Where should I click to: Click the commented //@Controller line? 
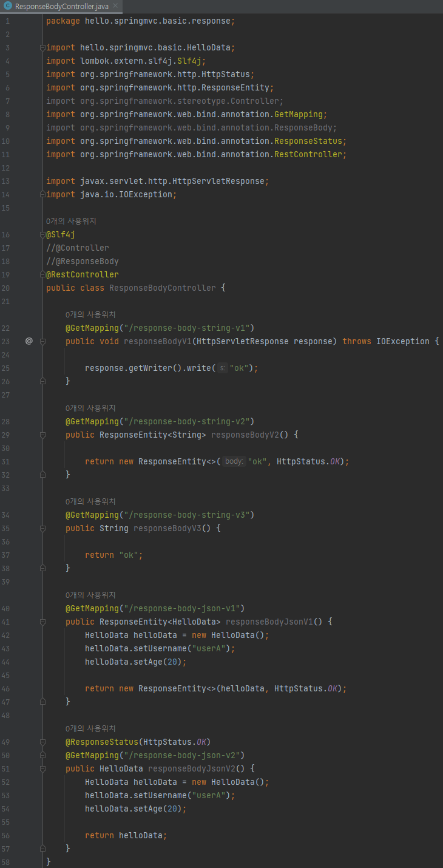[78, 248]
